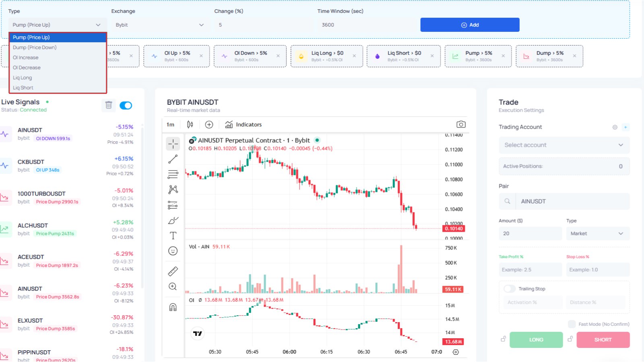This screenshot has width=644, height=362.
Task: Open the chart snapshot camera
Action: [461, 125]
